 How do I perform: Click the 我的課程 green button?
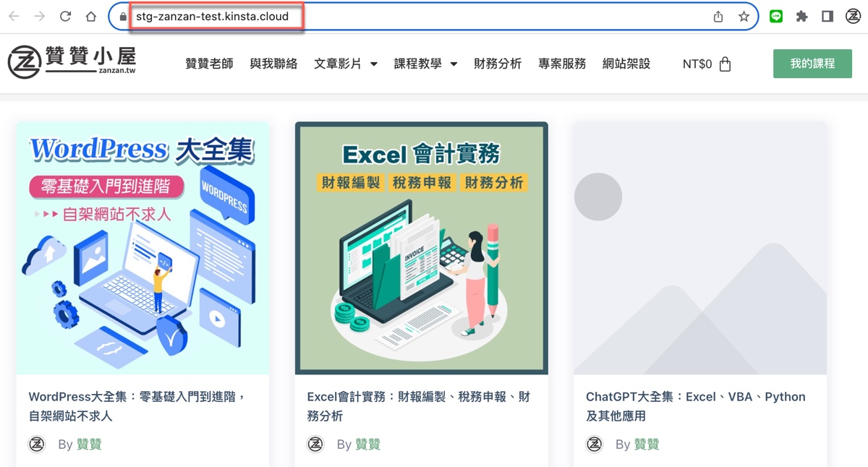[812, 64]
